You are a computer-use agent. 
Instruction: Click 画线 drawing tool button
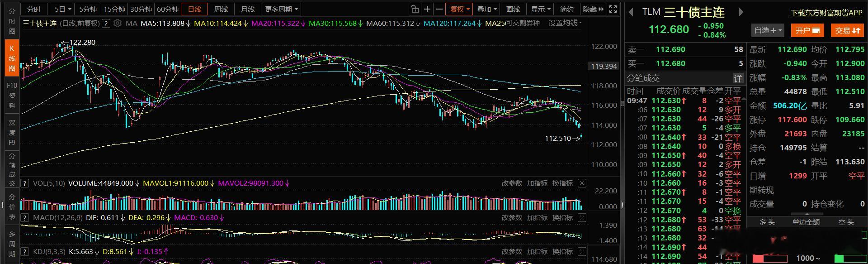(513, 9)
